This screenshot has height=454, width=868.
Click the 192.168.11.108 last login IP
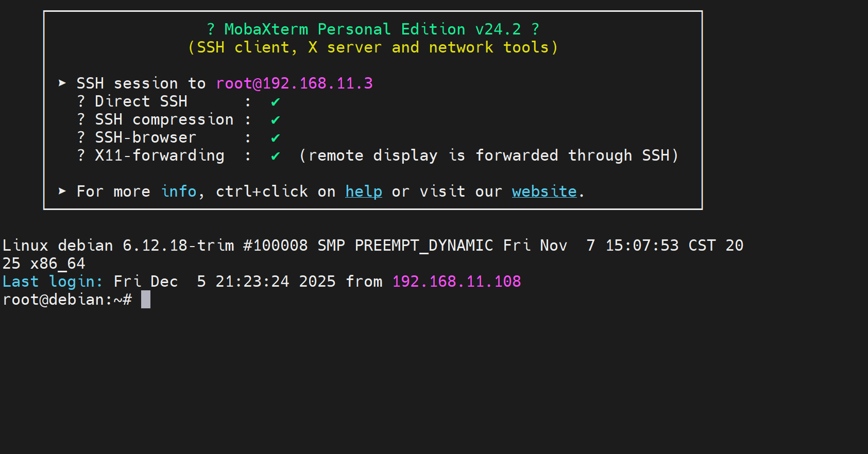tap(456, 282)
